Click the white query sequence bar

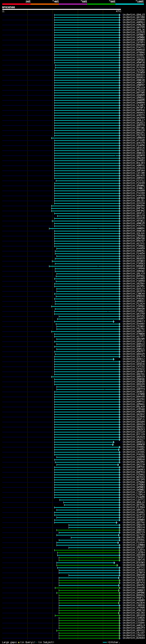click(x=61, y=10)
